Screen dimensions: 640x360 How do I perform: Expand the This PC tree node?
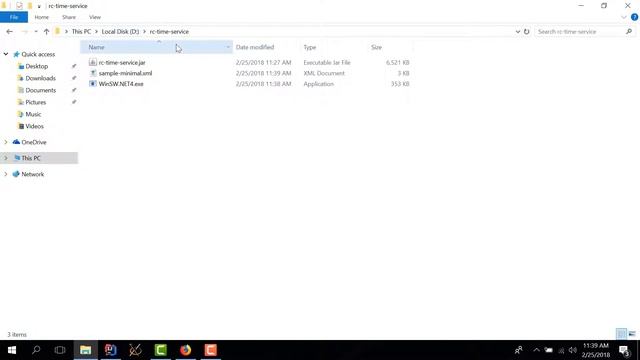point(6,158)
